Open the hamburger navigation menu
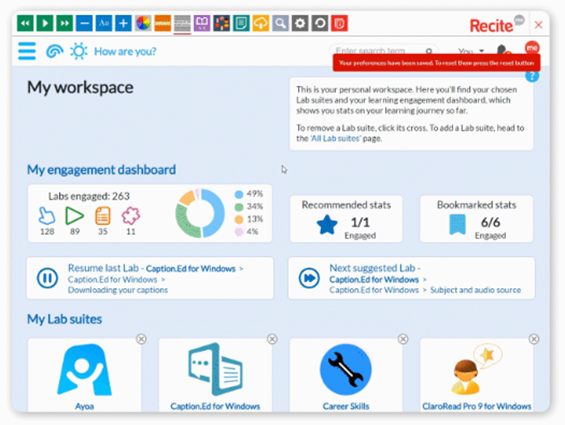This screenshot has height=425, width=565. click(27, 51)
